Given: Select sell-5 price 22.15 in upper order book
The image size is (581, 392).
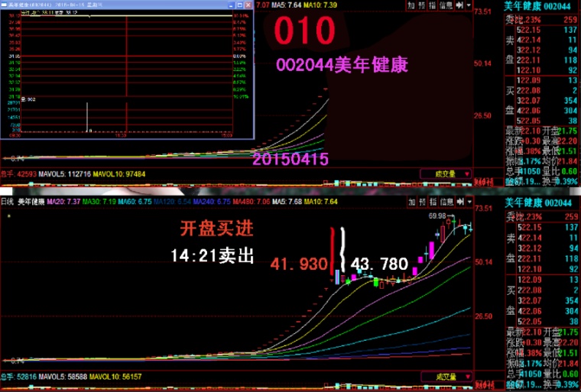Looking at the screenshot, I should pos(531,30).
